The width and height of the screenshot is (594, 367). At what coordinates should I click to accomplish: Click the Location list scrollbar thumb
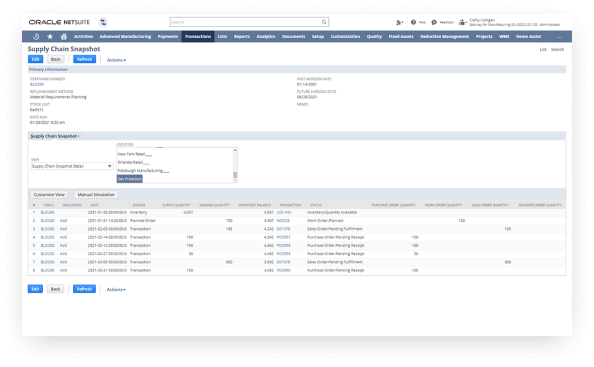(x=235, y=175)
